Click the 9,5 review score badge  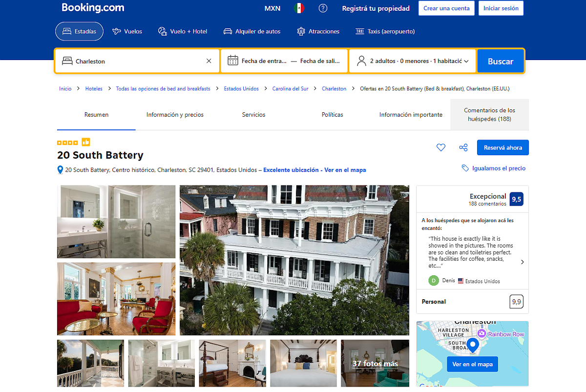pyautogui.click(x=516, y=199)
